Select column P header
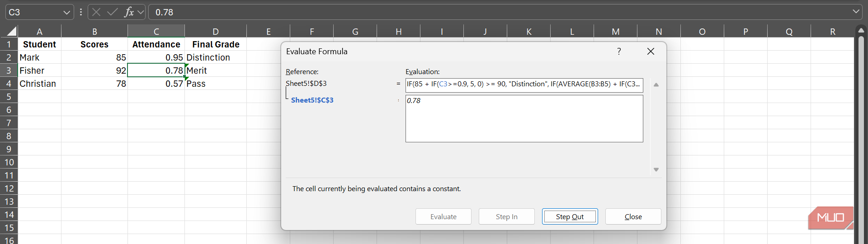 click(745, 31)
